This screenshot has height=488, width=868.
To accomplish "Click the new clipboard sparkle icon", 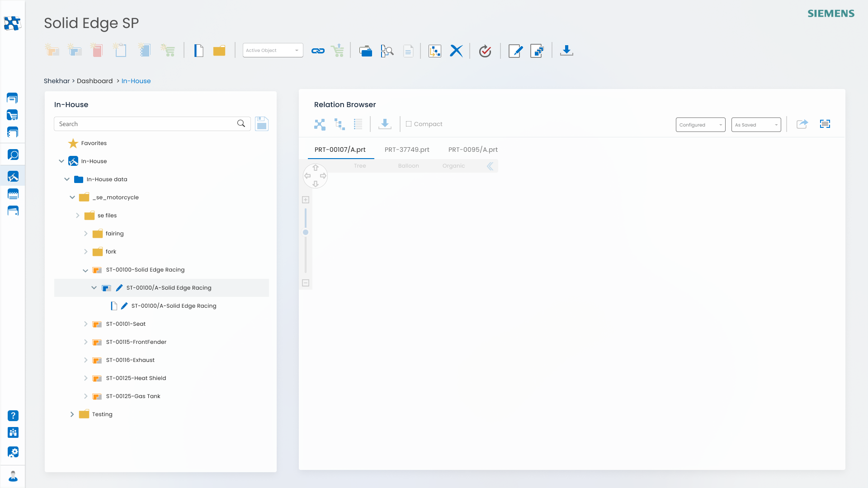I will click(120, 50).
